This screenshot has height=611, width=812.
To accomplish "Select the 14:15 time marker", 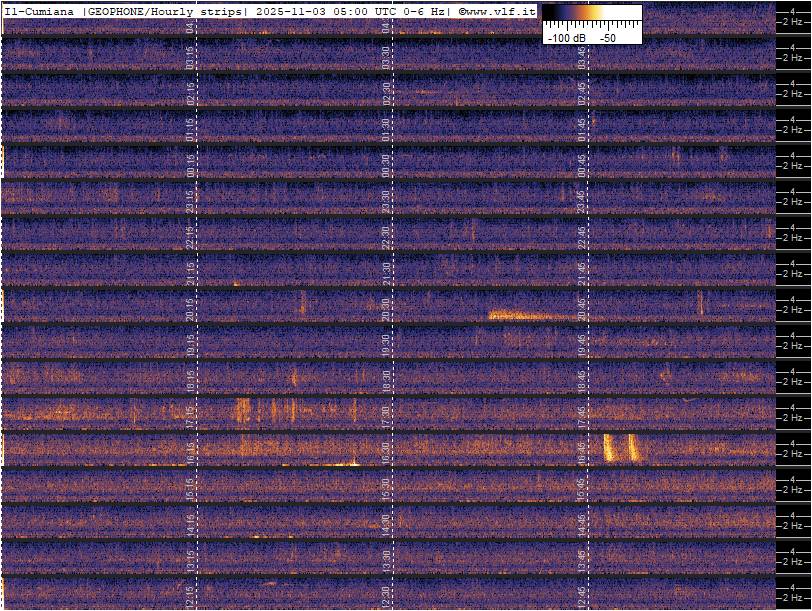I will point(191,523).
